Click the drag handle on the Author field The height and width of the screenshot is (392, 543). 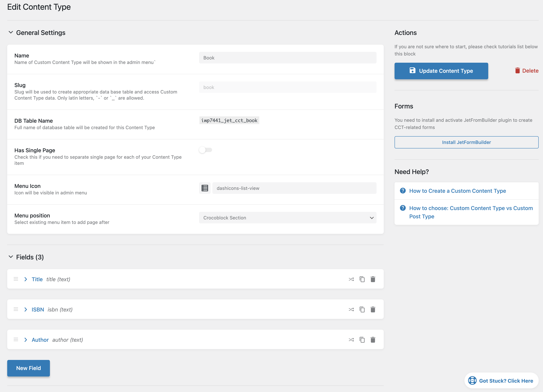(x=16, y=340)
